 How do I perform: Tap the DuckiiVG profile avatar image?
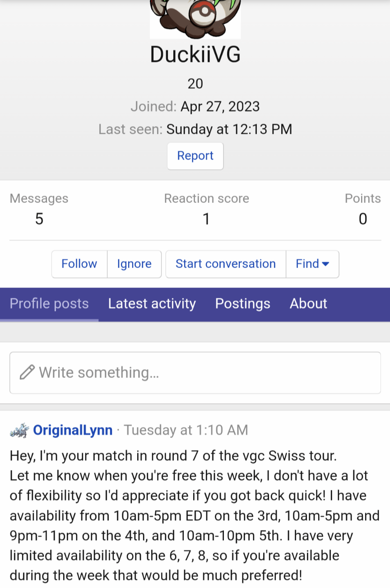pyautogui.click(x=195, y=19)
